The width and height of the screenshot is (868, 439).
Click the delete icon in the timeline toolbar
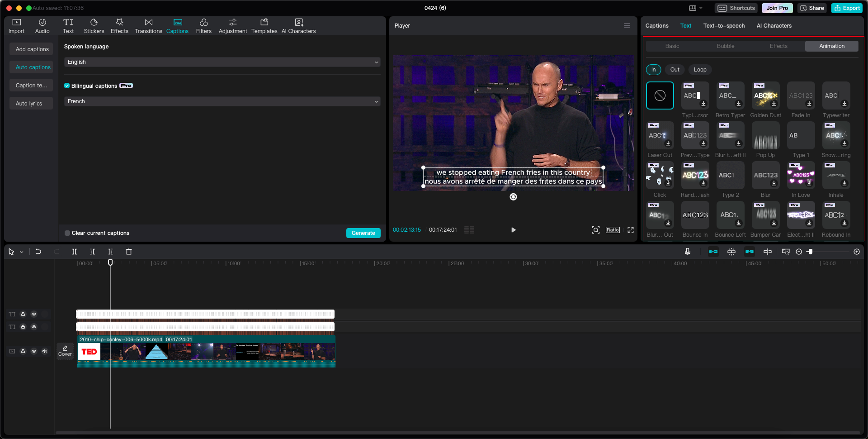tap(129, 252)
